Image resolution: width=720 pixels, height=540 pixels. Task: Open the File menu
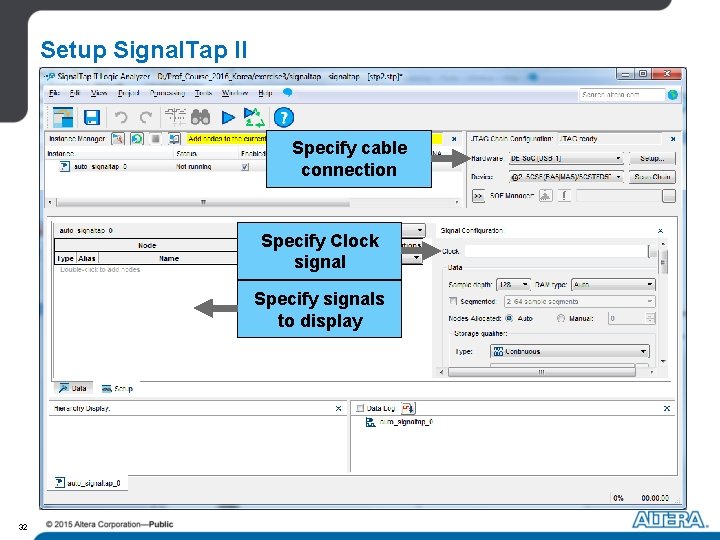[x=54, y=93]
